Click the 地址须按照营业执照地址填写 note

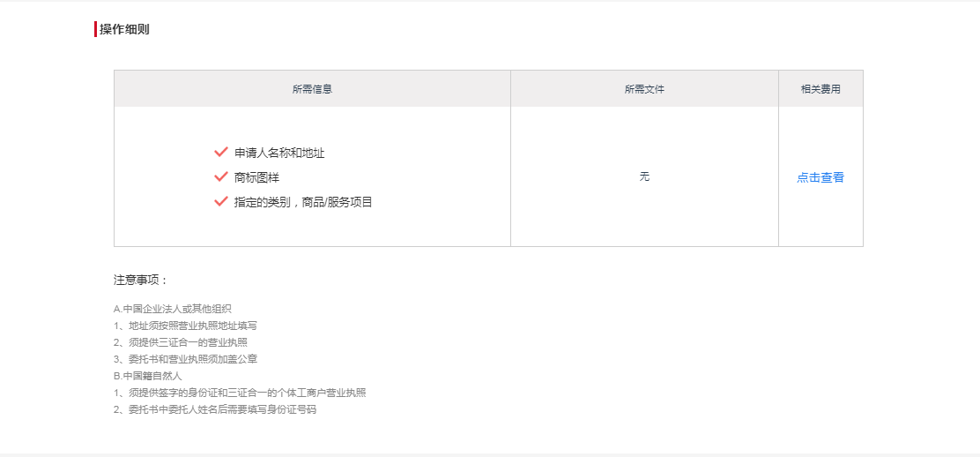[x=186, y=326]
